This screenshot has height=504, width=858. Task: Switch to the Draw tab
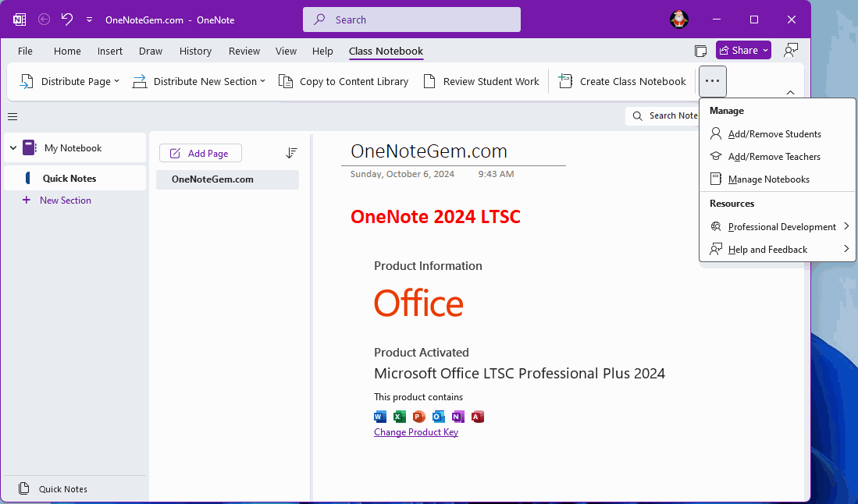pos(151,51)
